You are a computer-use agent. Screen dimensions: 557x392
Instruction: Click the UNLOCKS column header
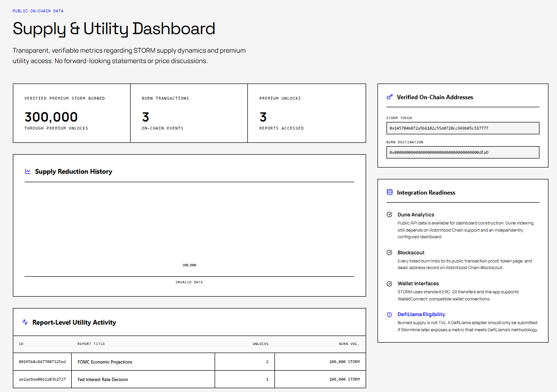tap(260, 344)
